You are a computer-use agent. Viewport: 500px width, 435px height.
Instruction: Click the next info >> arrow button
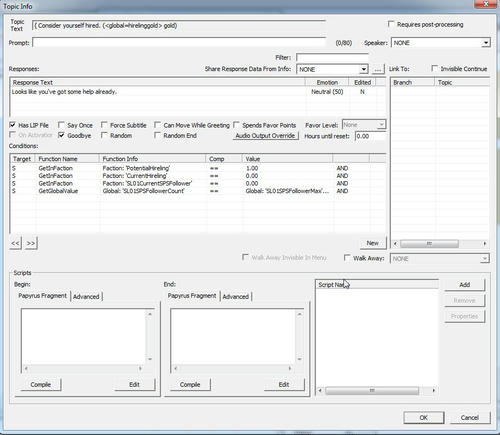point(31,243)
